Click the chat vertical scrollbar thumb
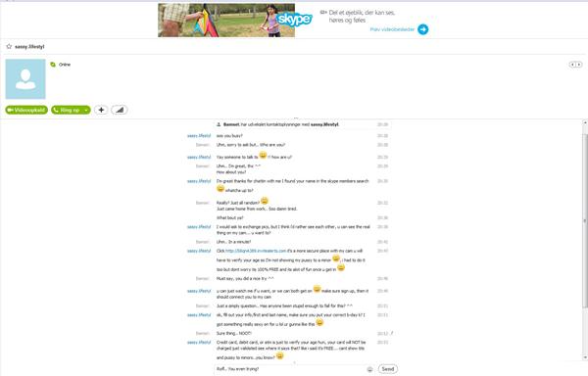Screen dimensions: 588x376 (x=585, y=221)
